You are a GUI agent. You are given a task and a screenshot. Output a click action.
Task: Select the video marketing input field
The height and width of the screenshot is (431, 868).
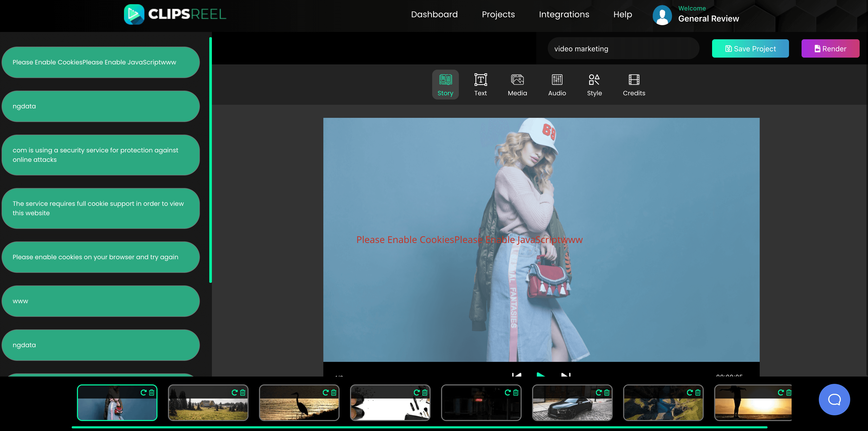[623, 49]
